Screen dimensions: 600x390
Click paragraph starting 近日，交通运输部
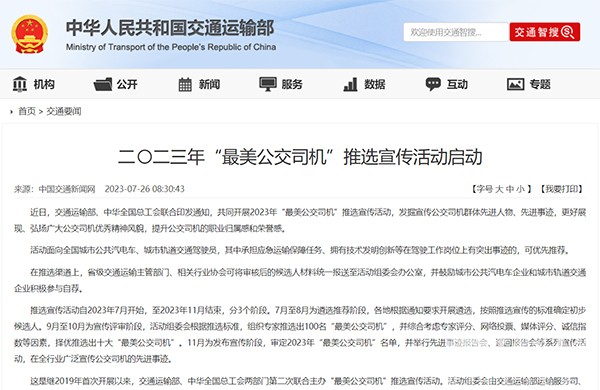(300, 220)
